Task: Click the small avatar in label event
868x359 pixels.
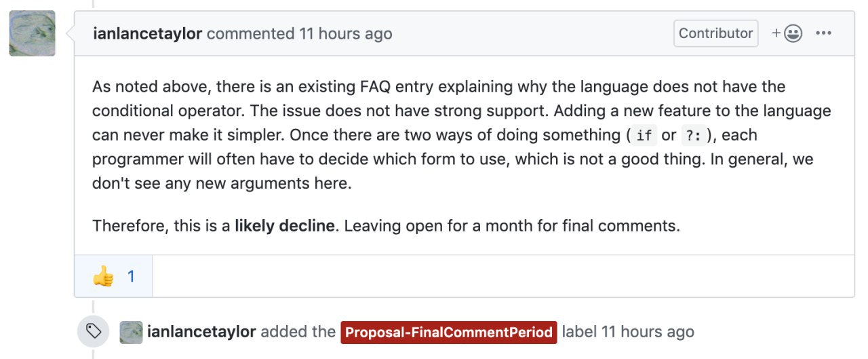Action: (131, 332)
